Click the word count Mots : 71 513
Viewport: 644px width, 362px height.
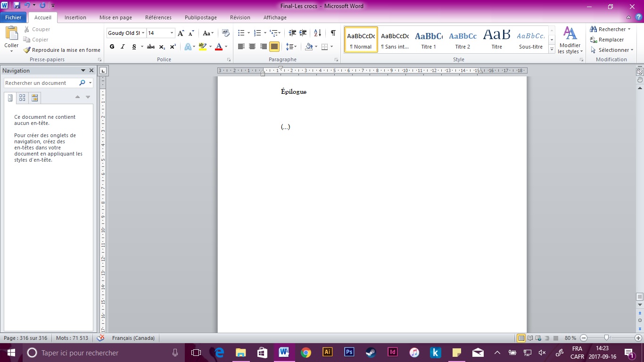pos(72,338)
